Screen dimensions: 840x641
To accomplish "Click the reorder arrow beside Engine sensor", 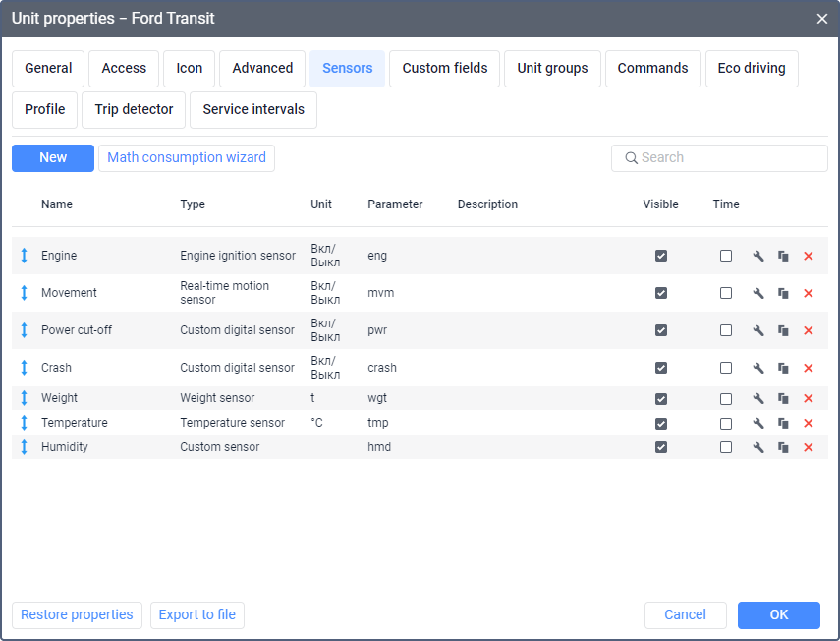I will (x=25, y=256).
